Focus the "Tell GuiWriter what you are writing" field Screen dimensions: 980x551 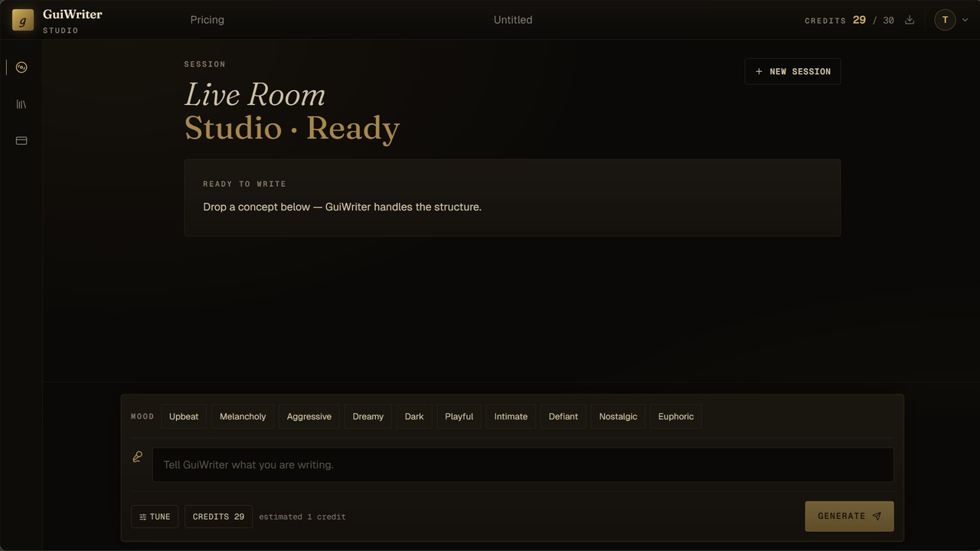click(523, 465)
